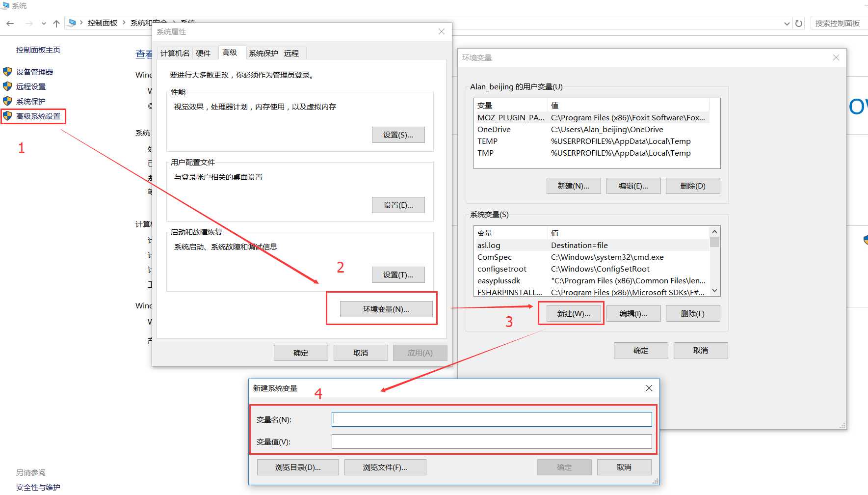Open 设备管理器 link text
The height and width of the screenshot is (495, 868).
[x=34, y=72]
